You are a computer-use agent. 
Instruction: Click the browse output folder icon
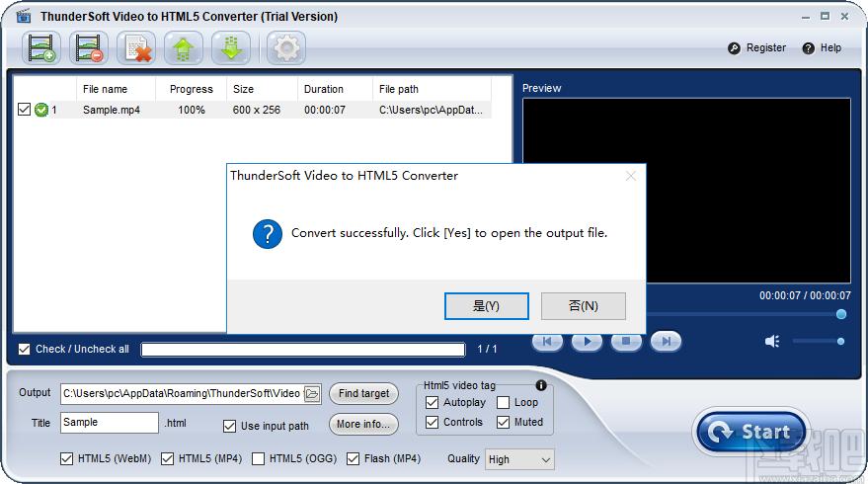pyautogui.click(x=312, y=394)
